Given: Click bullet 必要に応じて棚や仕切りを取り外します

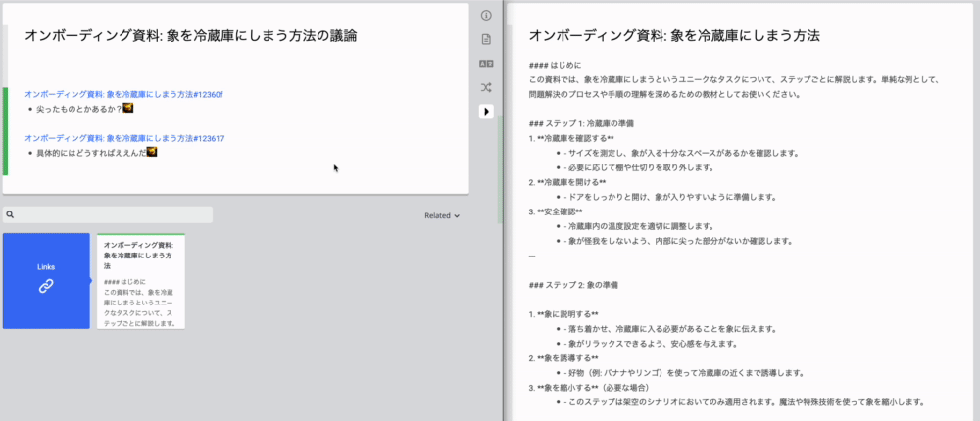Looking at the screenshot, I should click(x=638, y=167).
